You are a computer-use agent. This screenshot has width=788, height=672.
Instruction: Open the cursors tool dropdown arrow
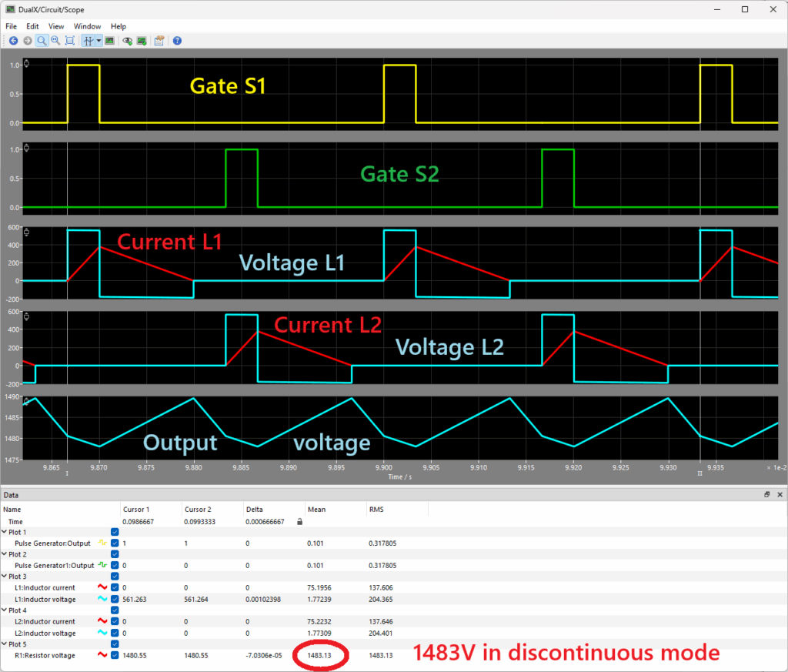click(98, 41)
